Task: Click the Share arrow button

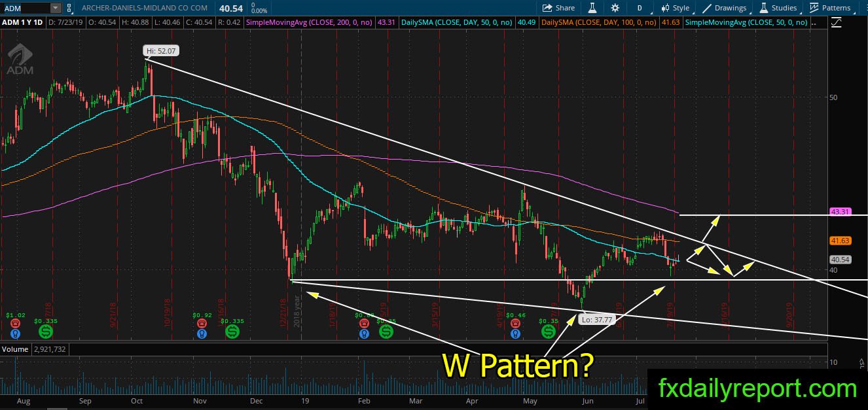Action: [558, 8]
